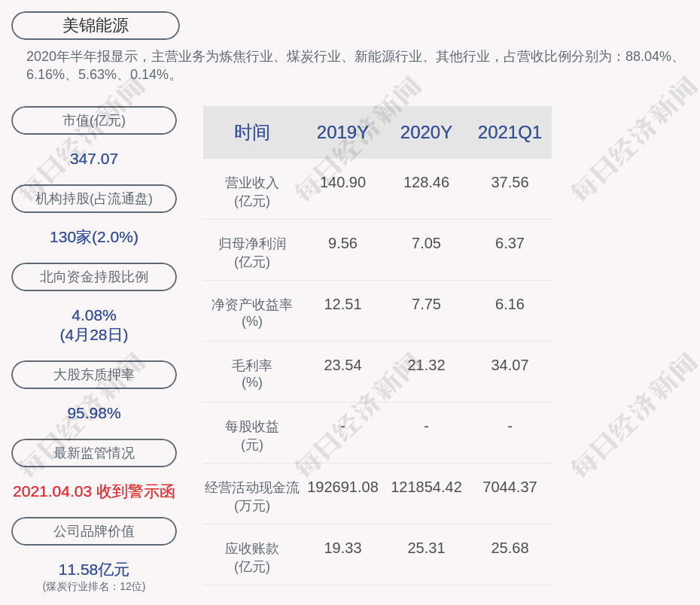Screen dimensions: 700x605
Task: Open the 公司品牌价值 pill
Action: (x=94, y=531)
